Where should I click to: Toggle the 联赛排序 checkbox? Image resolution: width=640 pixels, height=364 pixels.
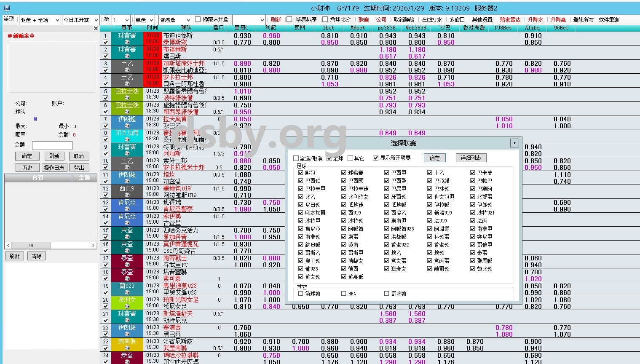pyautogui.click(x=289, y=19)
